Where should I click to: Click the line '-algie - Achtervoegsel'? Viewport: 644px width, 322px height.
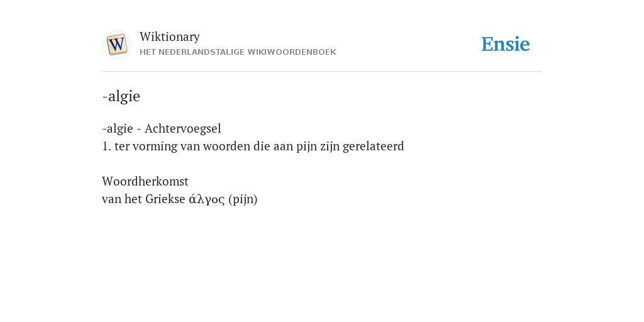coord(162,128)
